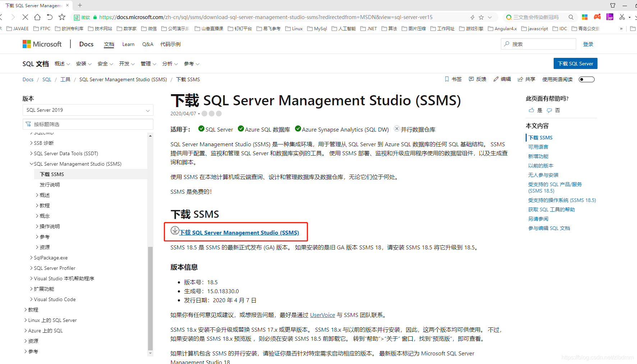Click the blue 下载 SQL Server button
The width and height of the screenshot is (637, 364).
point(575,63)
